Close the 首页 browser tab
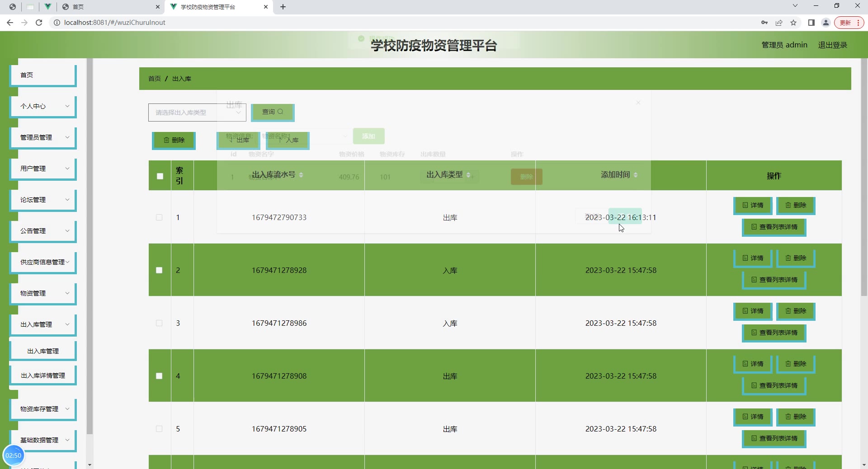The height and width of the screenshot is (469, 868). (x=157, y=7)
